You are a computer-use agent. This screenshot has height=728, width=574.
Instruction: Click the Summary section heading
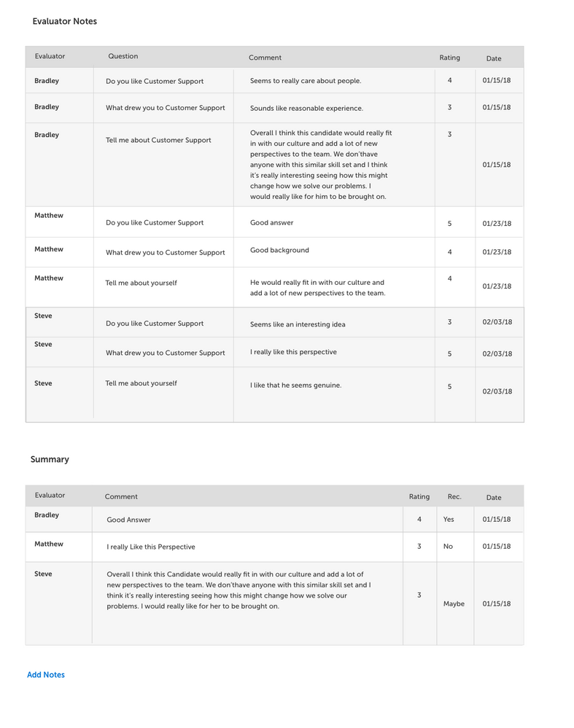point(50,459)
